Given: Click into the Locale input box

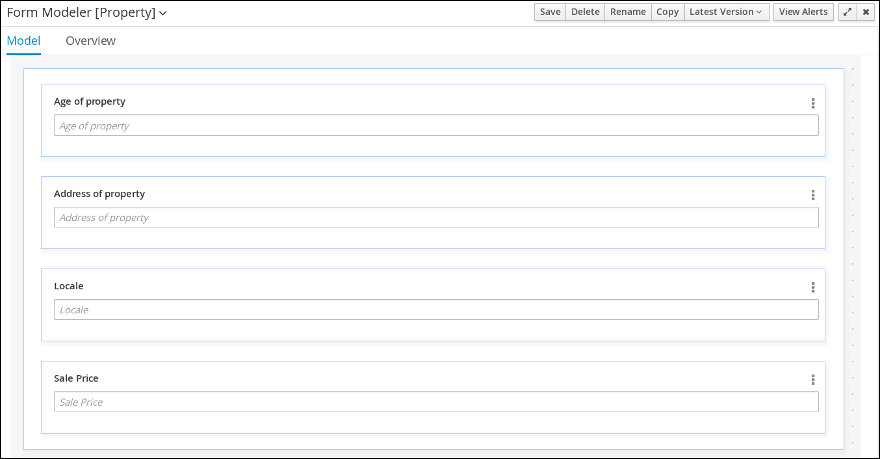Looking at the screenshot, I should [x=436, y=310].
